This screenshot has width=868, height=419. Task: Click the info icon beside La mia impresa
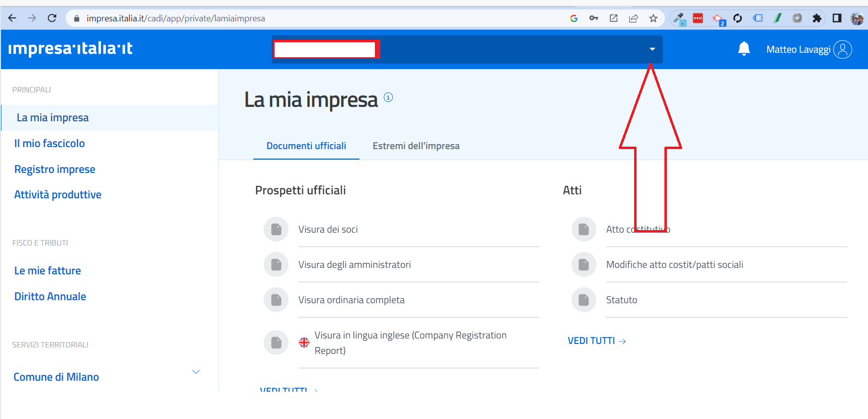(388, 97)
